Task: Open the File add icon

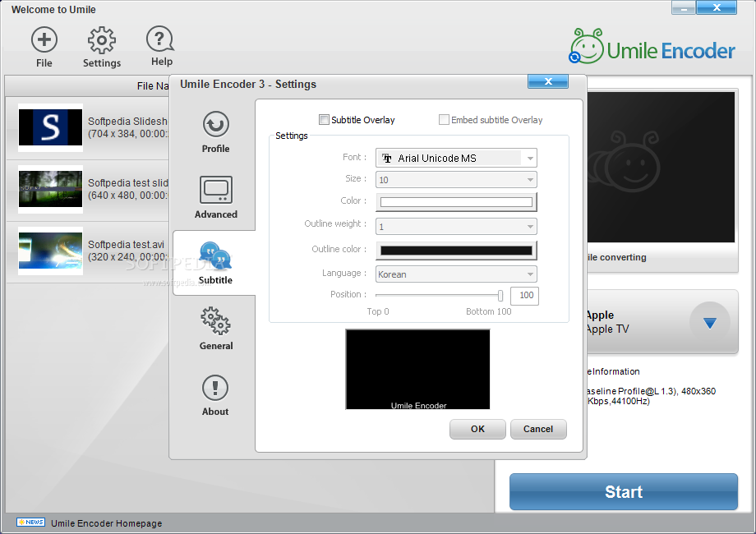Action: pos(44,39)
